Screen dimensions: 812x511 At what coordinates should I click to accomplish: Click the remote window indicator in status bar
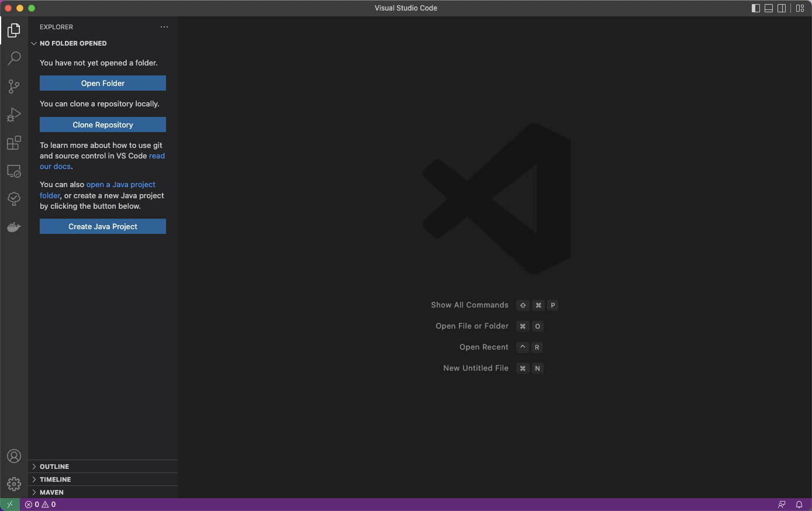[x=10, y=505]
